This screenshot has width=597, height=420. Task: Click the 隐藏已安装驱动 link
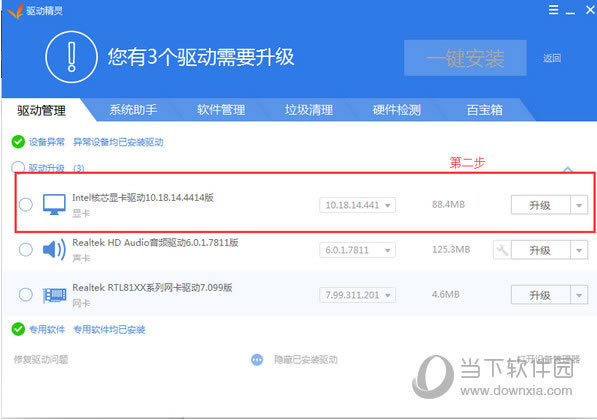(x=306, y=360)
